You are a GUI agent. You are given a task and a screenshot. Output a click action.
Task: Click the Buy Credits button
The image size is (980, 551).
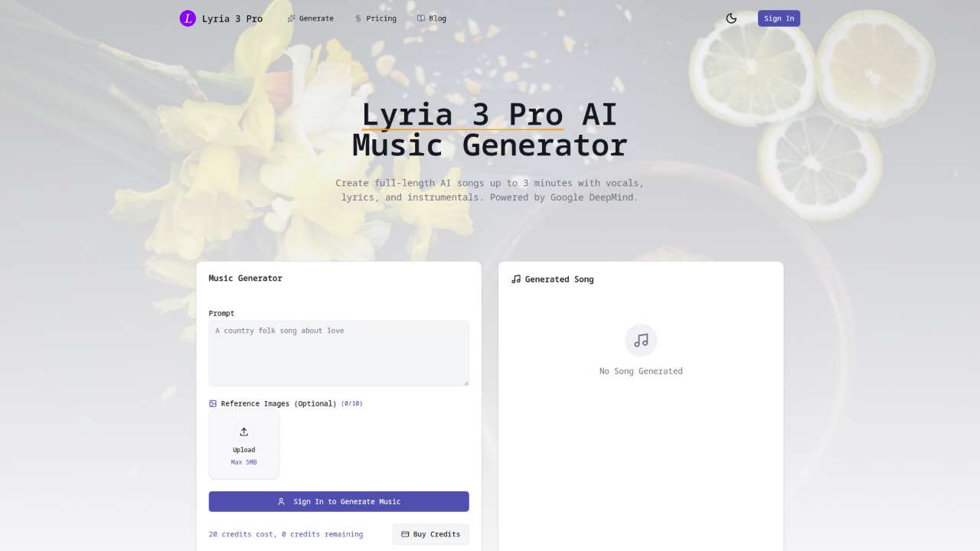pyautogui.click(x=430, y=534)
